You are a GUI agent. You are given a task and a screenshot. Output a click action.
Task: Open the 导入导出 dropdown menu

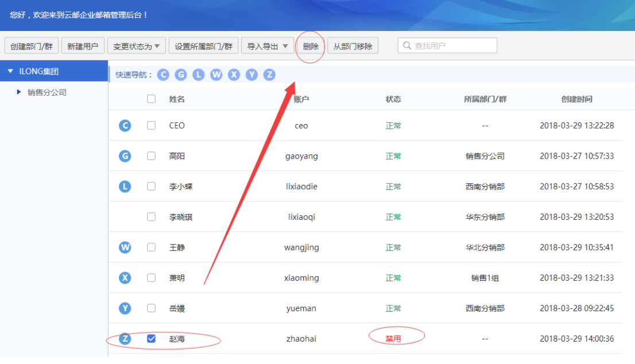point(268,46)
